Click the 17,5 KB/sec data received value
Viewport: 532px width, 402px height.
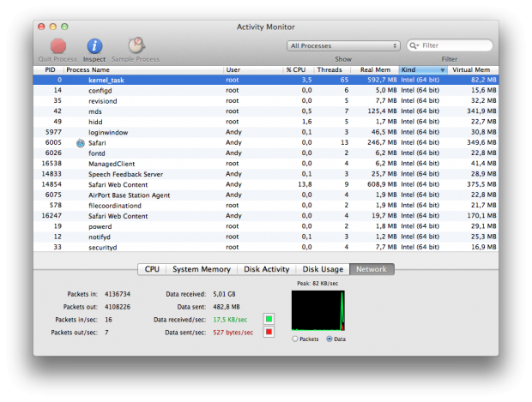tap(230, 320)
